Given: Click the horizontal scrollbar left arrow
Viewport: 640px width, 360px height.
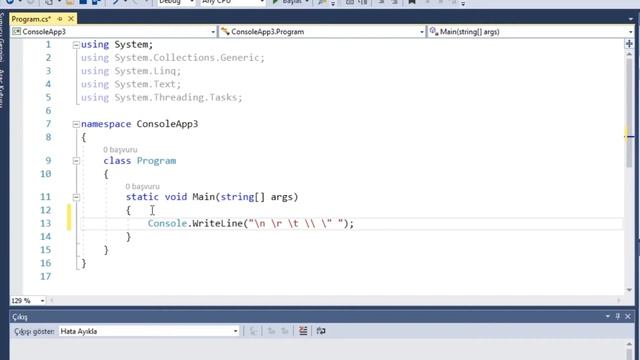Looking at the screenshot, I should point(51,301).
